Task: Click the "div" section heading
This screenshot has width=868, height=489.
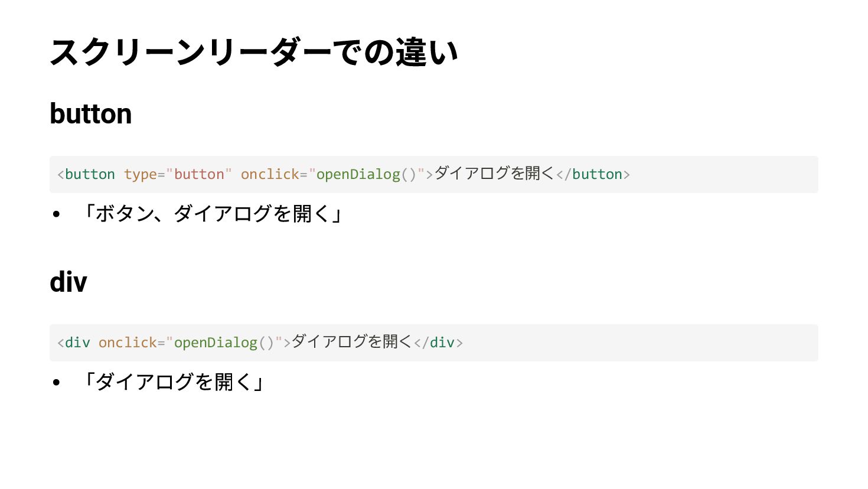Action: point(68,282)
